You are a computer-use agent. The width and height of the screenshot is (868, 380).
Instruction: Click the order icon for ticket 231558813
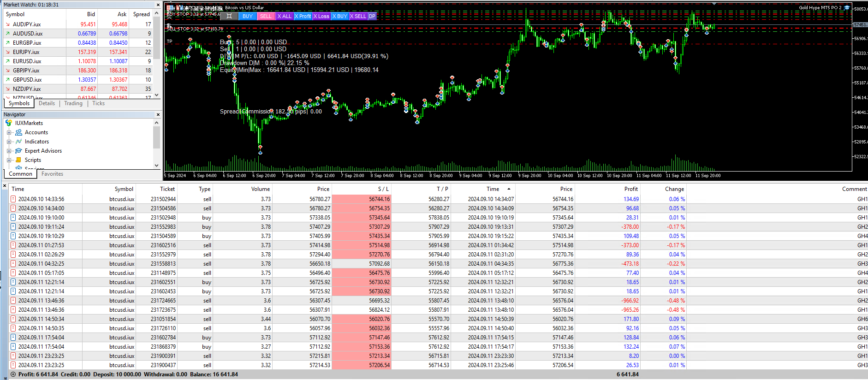tap(13, 264)
